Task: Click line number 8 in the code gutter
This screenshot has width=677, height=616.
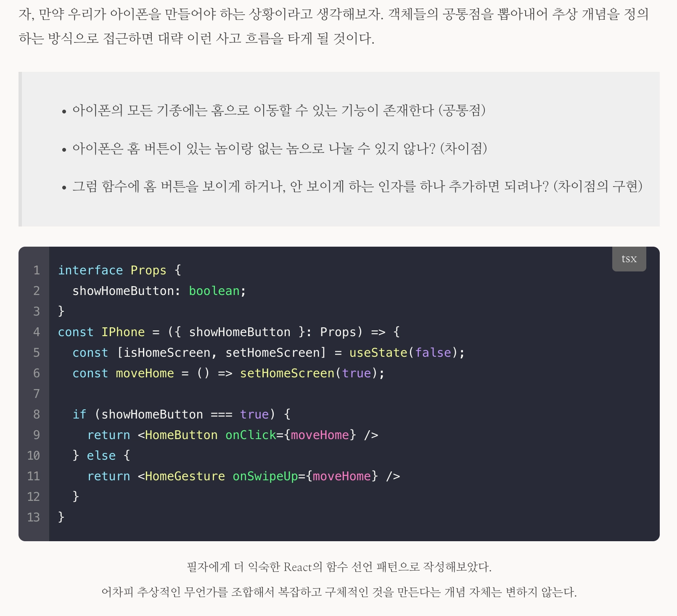Action: pyautogui.click(x=37, y=414)
